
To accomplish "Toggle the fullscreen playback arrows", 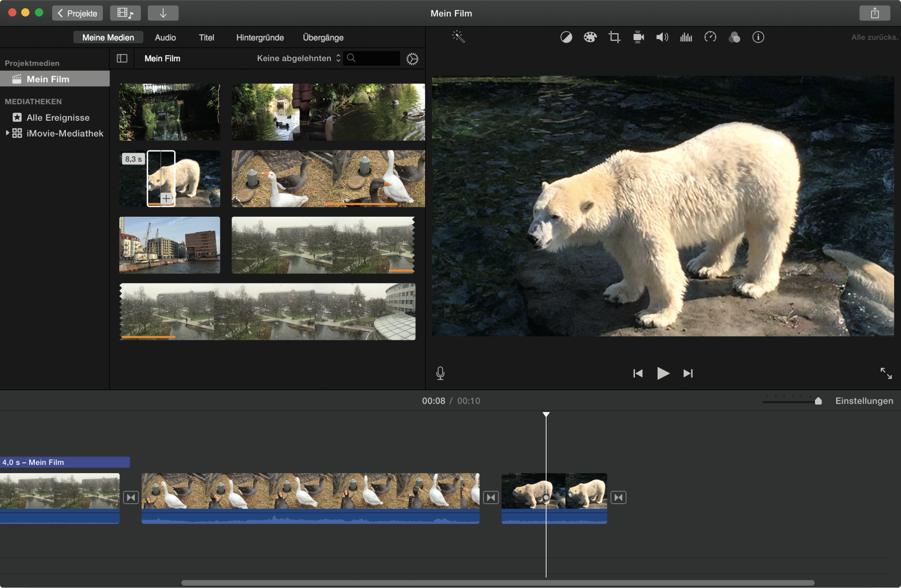I will click(x=886, y=373).
